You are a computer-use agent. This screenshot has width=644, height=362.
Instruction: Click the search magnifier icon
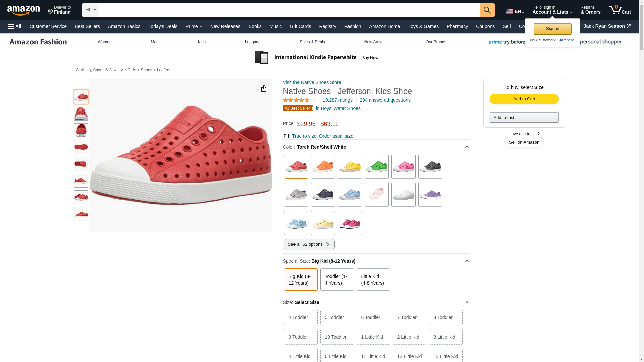(x=487, y=10)
